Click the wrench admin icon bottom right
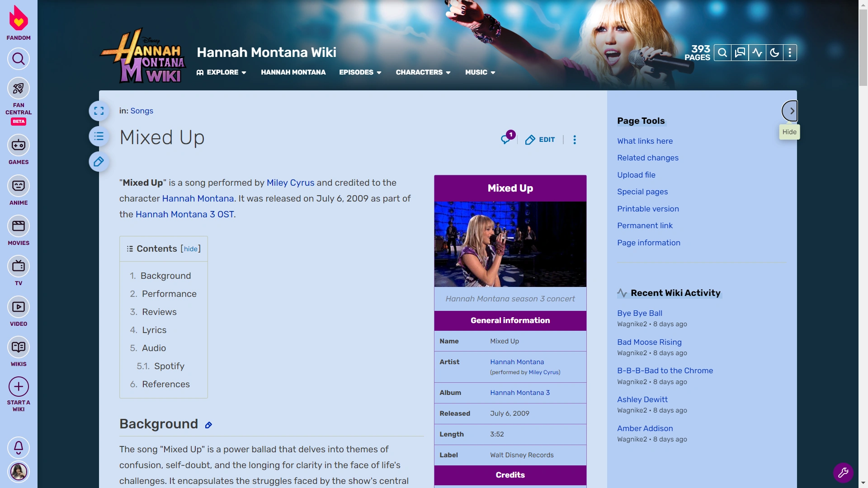This screenshot has width=868, height=488. coord(844,473)
